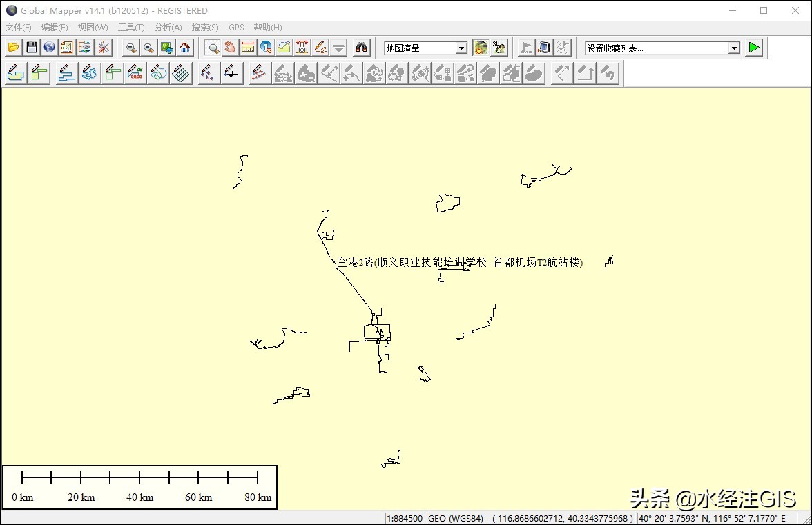
Task: Click the Open Data File folder icon
Action: (x=14, y=48)
